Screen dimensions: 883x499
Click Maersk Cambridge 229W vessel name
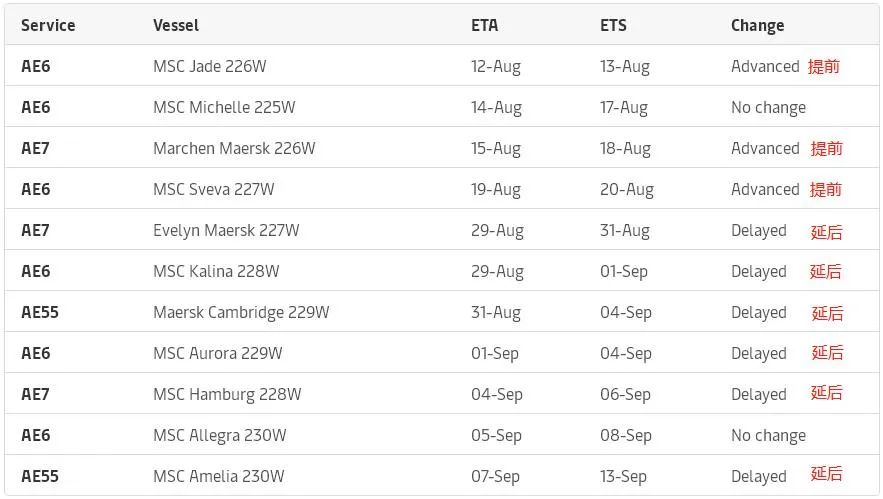coord(241,312)
